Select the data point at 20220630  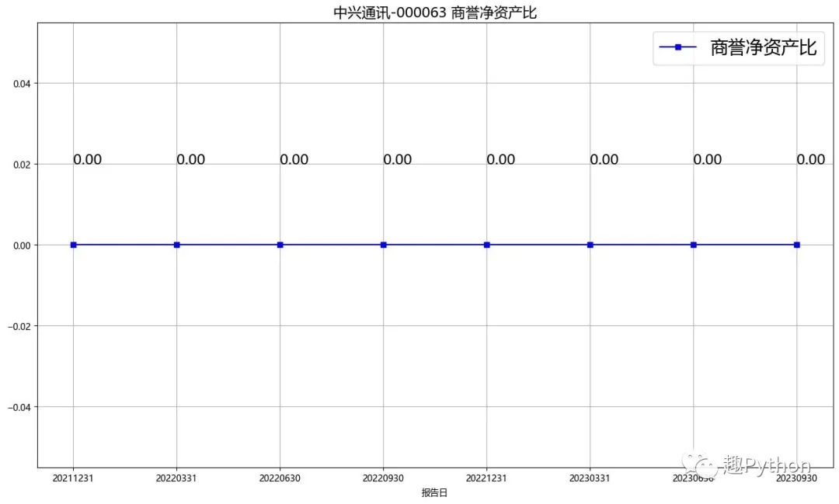tap(280, 245)
